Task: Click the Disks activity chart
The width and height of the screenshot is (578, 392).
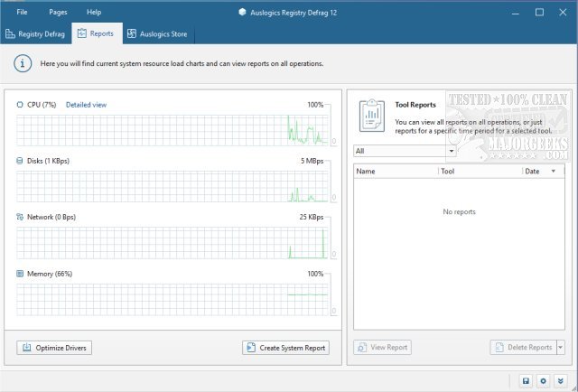Action: point(172,187)
